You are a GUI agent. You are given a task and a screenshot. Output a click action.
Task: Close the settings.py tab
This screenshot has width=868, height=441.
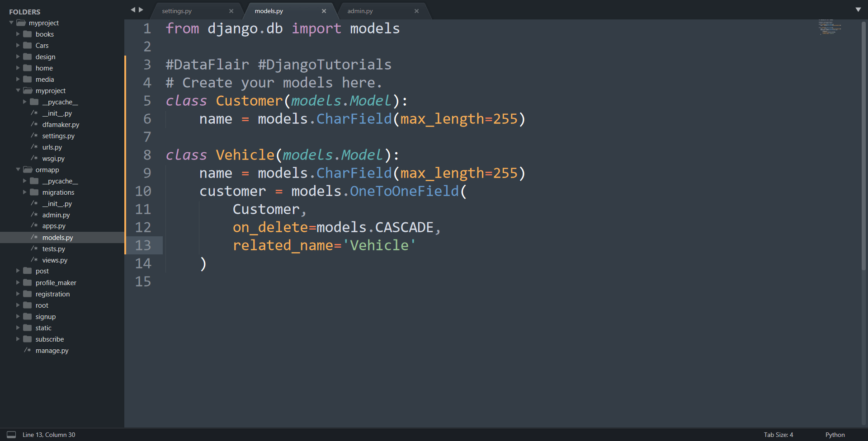click(231, 11)
